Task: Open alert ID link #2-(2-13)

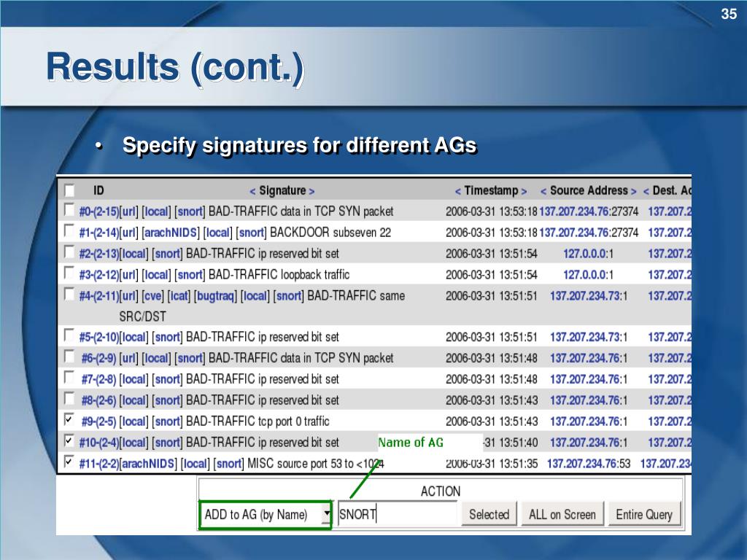Action: point(99,254)
